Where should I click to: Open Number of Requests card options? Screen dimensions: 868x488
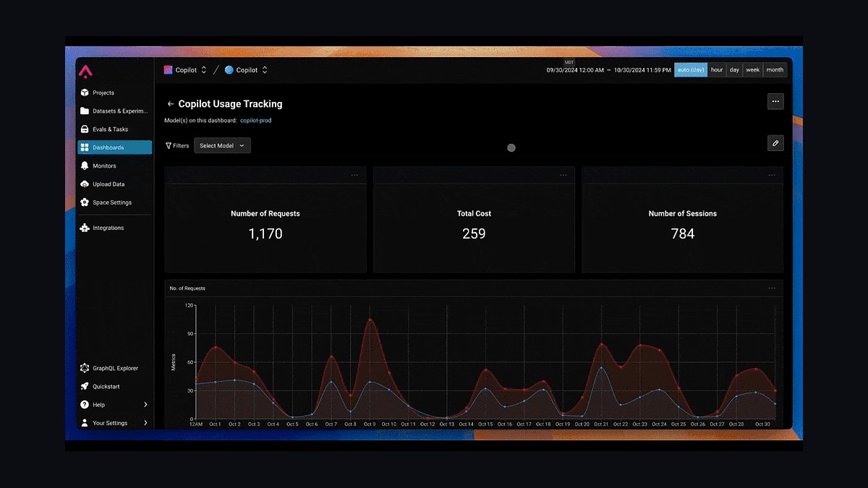(354, 175)
